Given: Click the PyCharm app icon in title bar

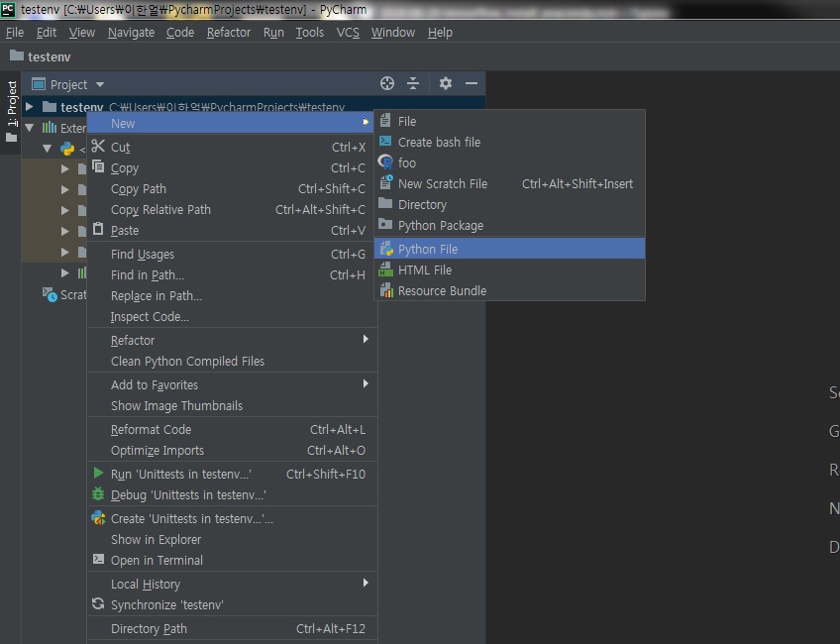Looking at the screenshot, I should [8, 9].
